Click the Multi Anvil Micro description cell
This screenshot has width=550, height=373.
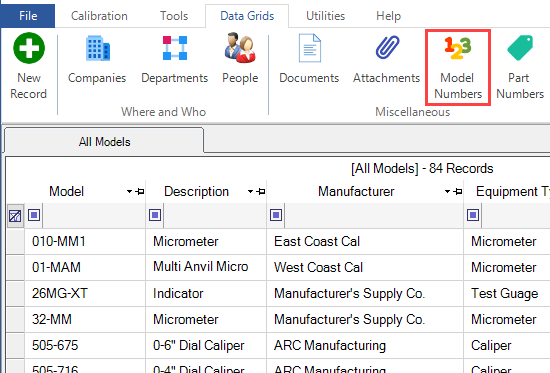point(206,267)
